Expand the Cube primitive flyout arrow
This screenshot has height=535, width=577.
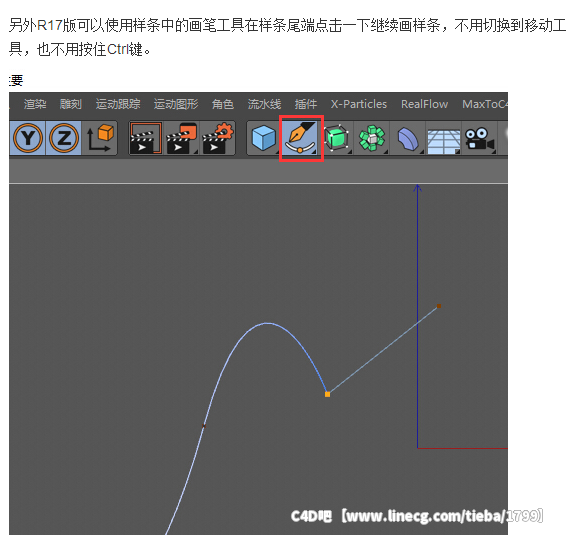[278, 152]
